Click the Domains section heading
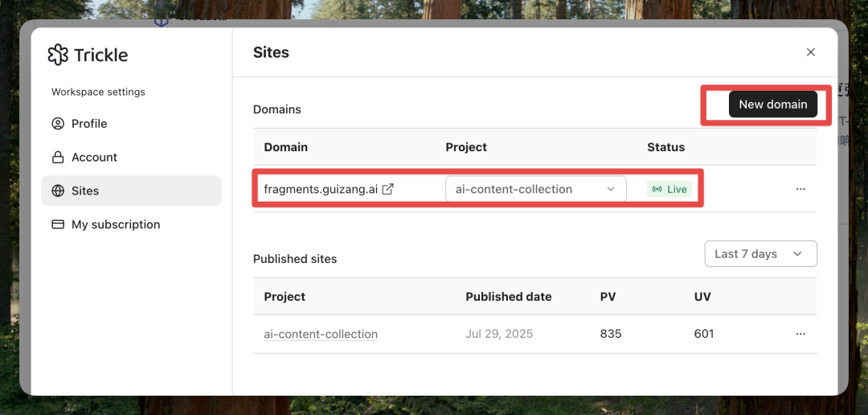Screen dimensions: 868x415 276,109
